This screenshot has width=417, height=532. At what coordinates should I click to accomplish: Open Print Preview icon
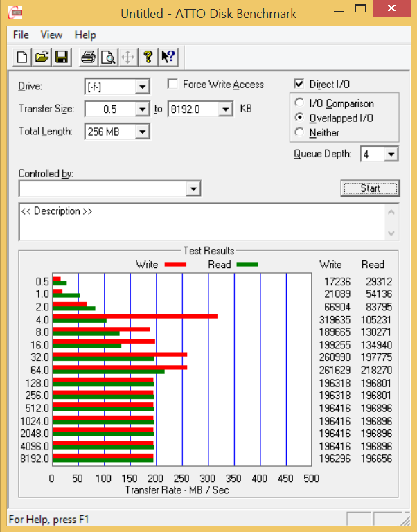[108, 57]
